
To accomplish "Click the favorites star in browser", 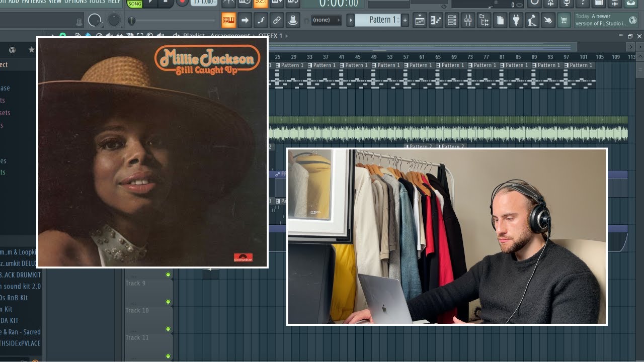I will [x=31, y=50].
